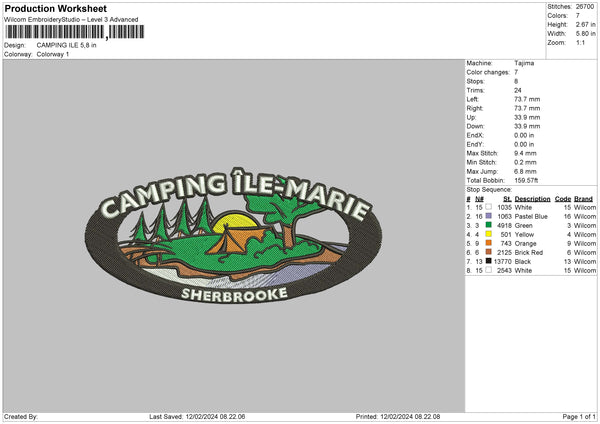Click the Height value '2.67 in'
Screen dimensions: 600x424
click(x=586, y=24)
